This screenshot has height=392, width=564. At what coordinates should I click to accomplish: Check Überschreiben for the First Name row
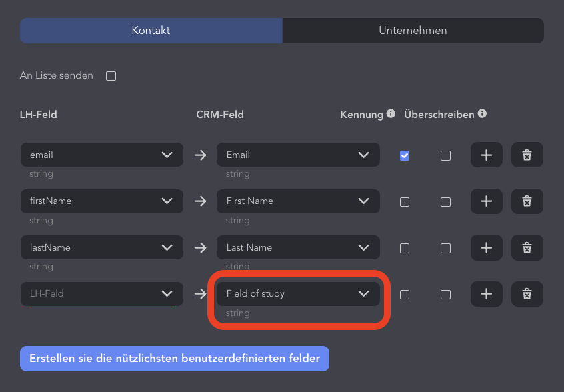click(x=445, y=202)
